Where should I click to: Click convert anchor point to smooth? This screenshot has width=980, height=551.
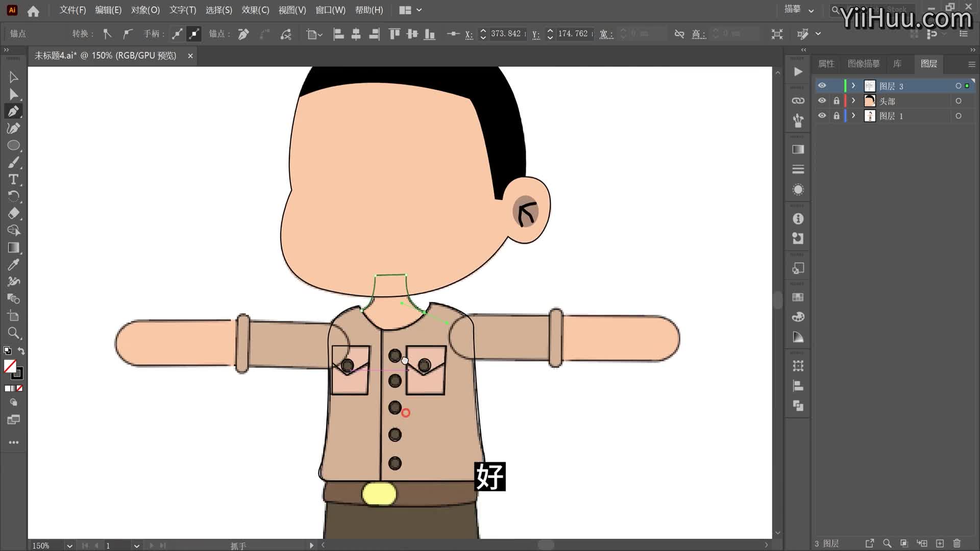click(x=127, y=34)
